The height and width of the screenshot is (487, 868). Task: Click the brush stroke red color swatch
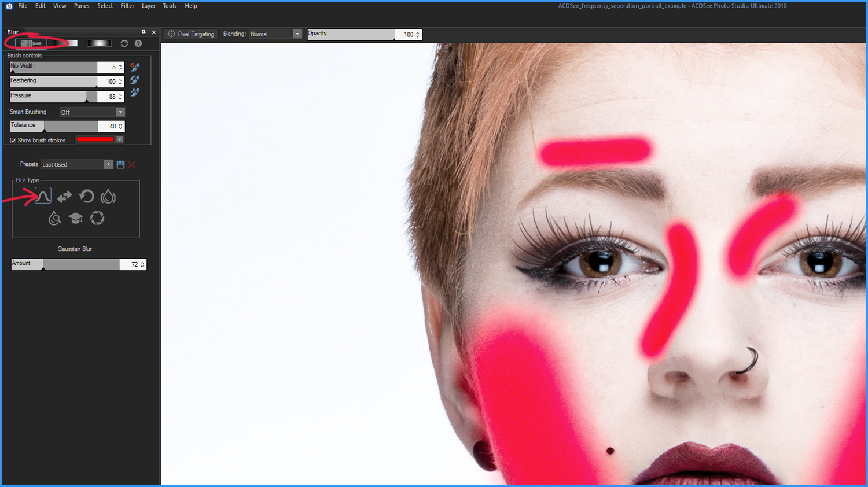[x=95, y=139]
